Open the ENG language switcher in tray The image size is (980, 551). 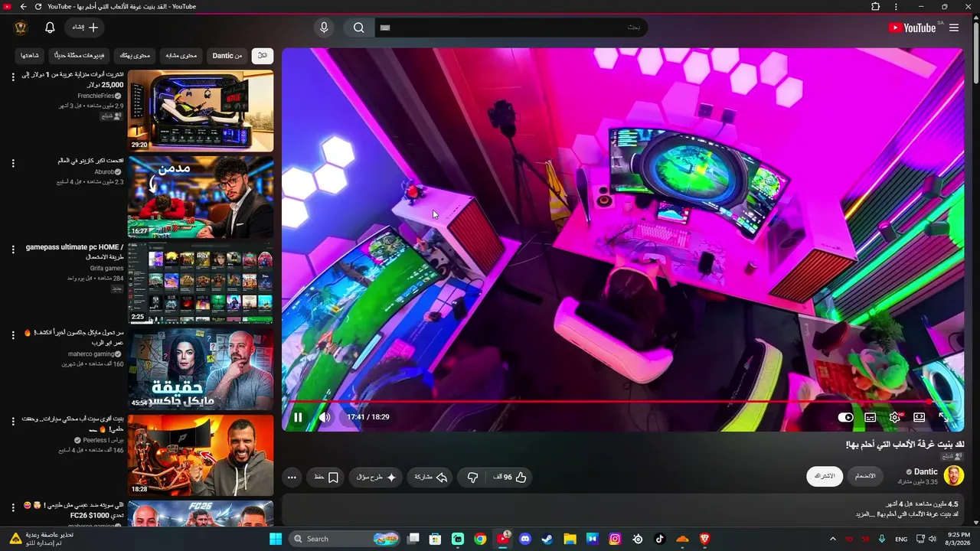[x=901, y=539]
